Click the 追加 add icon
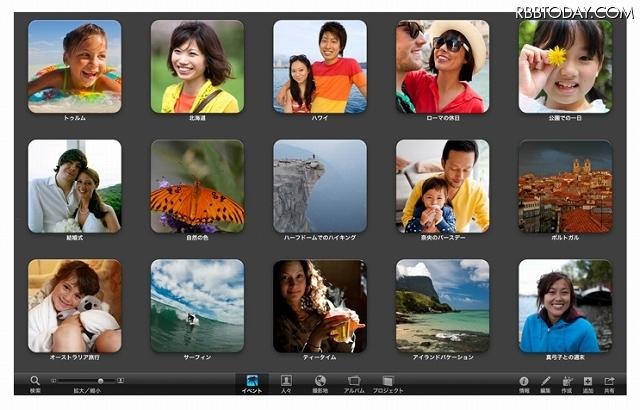The width and height of the screenshot is (640, 410). [x=588, y=380]
